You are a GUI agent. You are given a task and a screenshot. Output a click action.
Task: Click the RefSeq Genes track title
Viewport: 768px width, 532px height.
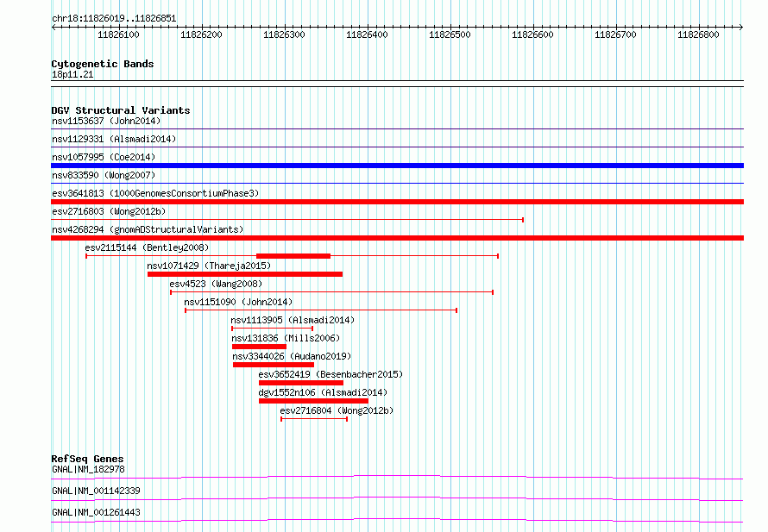click(87, 459)
